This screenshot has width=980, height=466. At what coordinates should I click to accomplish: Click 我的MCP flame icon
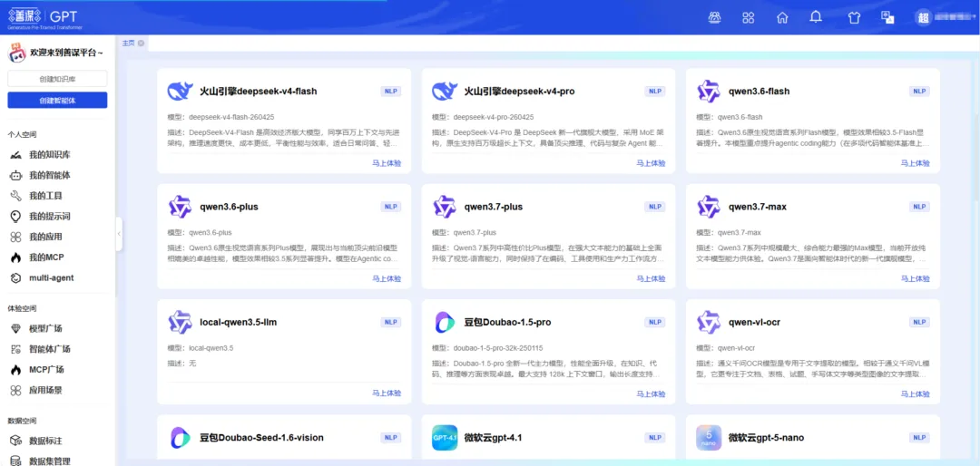[x=16, y=257]
